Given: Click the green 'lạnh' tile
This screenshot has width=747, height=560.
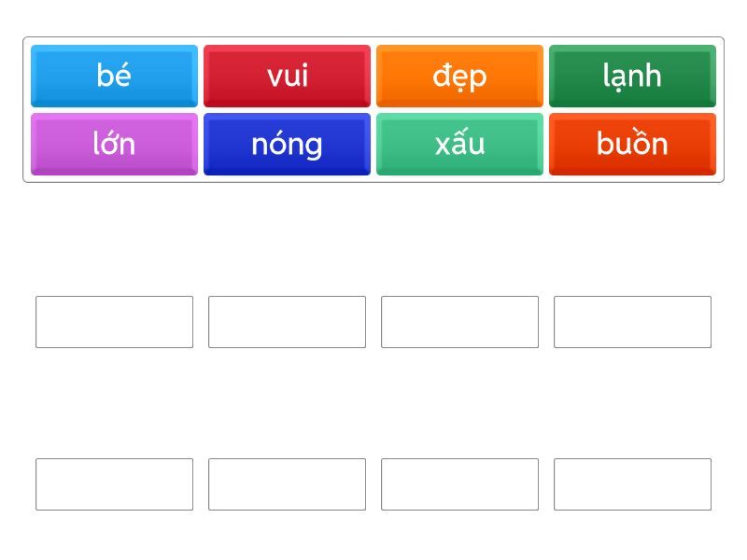Looking at the screenshot, I should 632,76.
